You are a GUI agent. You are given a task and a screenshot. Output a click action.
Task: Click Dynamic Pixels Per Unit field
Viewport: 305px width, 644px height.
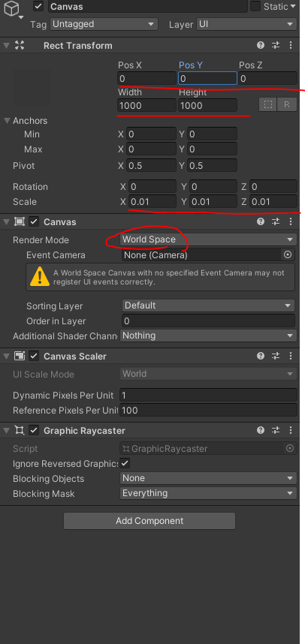coord(208,395)
